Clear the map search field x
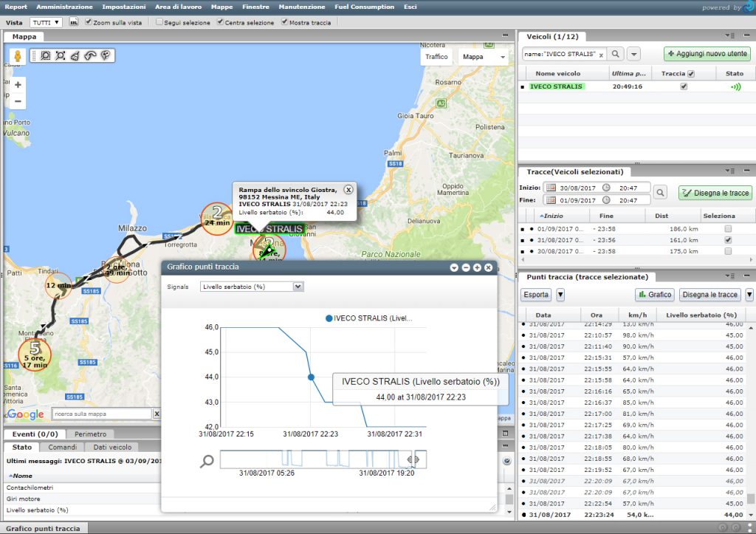This screenshot has width=756, height=534. [x=157, y=414]
